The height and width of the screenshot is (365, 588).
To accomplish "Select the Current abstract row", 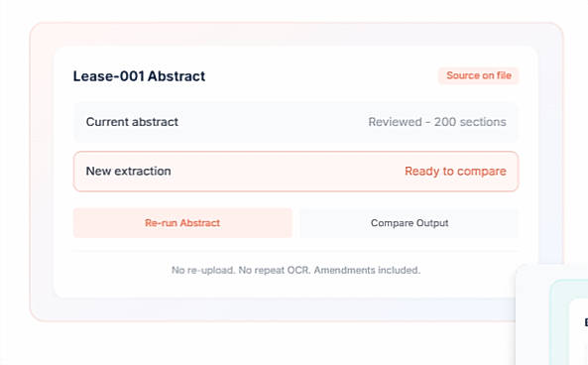I will pos(295,122).
